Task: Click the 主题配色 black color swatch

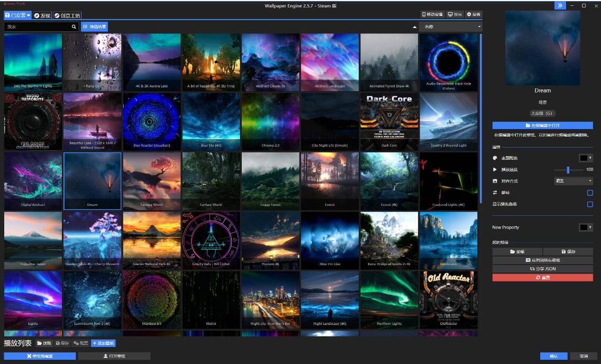Action: (584, 158)
